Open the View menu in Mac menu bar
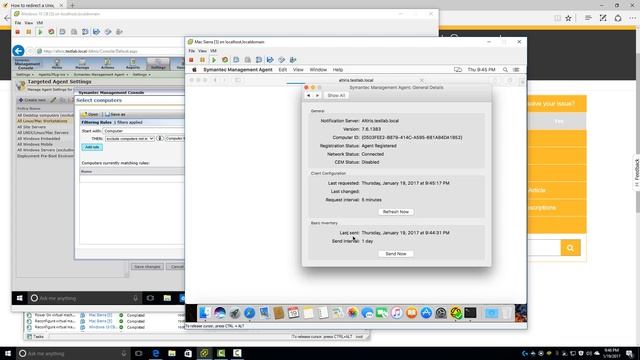The height and width of the screenshot is (360, 640). point(298,70)
